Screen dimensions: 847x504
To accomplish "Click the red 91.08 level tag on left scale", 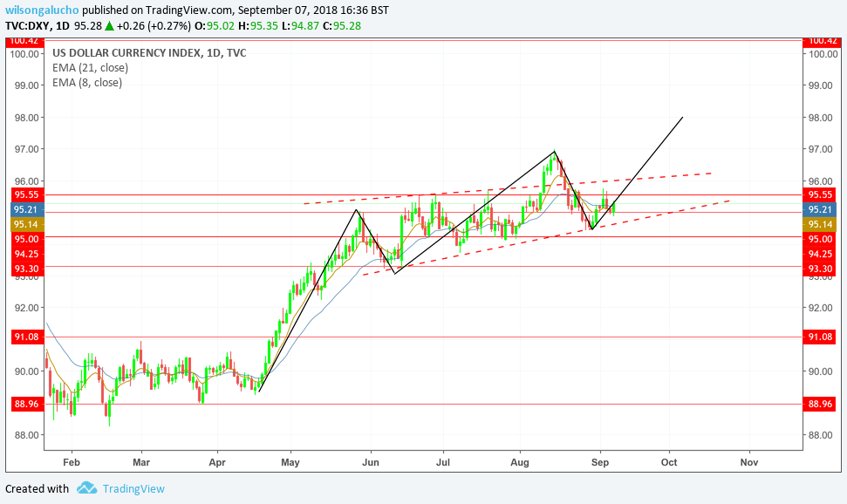I will tap(26, 337).
